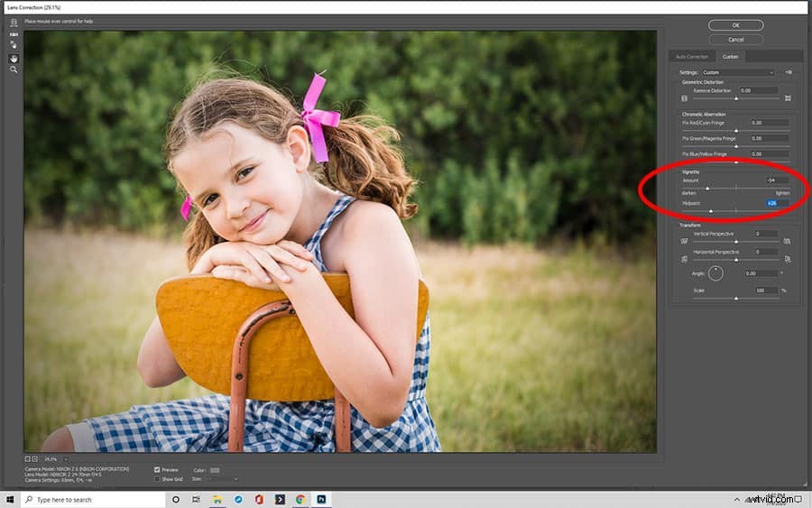Click the Vignette Midpoint value field
Viewport: 812px width, 508px height.
[778, 203]
